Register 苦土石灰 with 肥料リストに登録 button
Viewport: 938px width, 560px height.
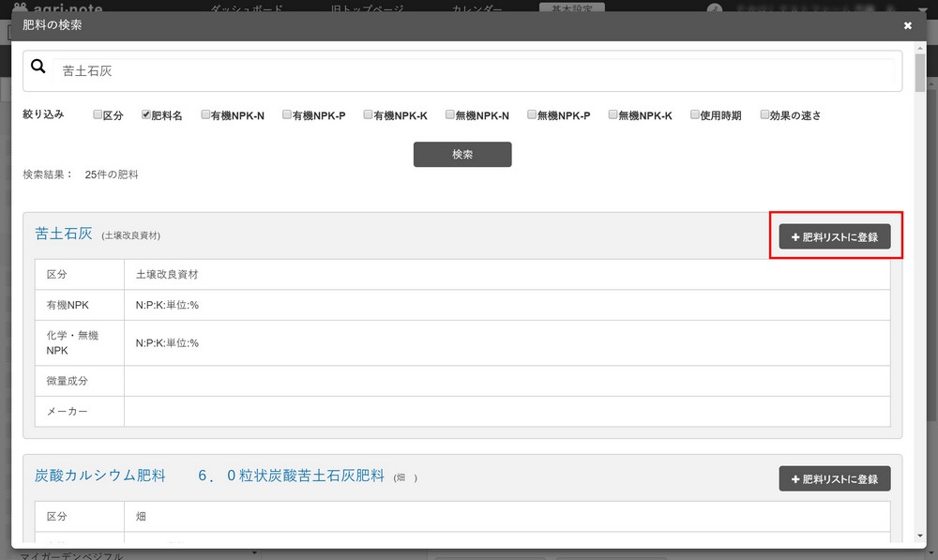point(834,237)
